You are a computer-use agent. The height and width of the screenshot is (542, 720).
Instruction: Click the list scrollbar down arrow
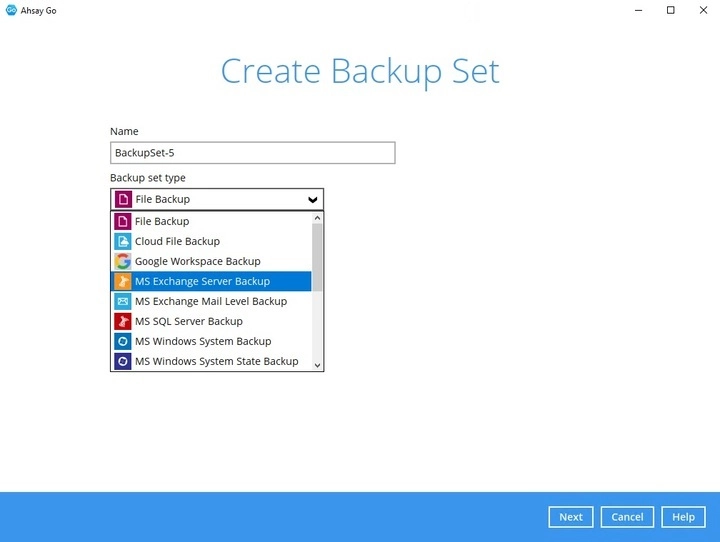[317, 365]
